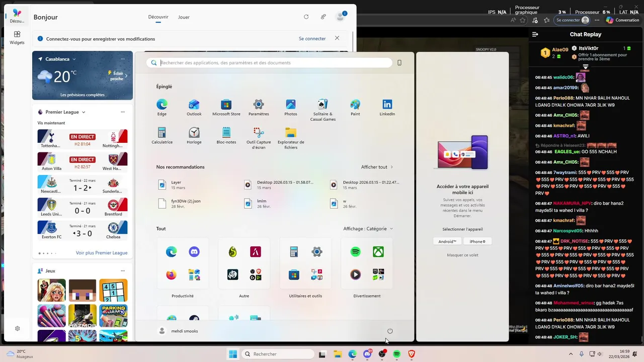Image resolution: width=644 pixels, height=362 pixels.
Task: Open Xbox in the Divertissement group
Action: click(378, 252)
